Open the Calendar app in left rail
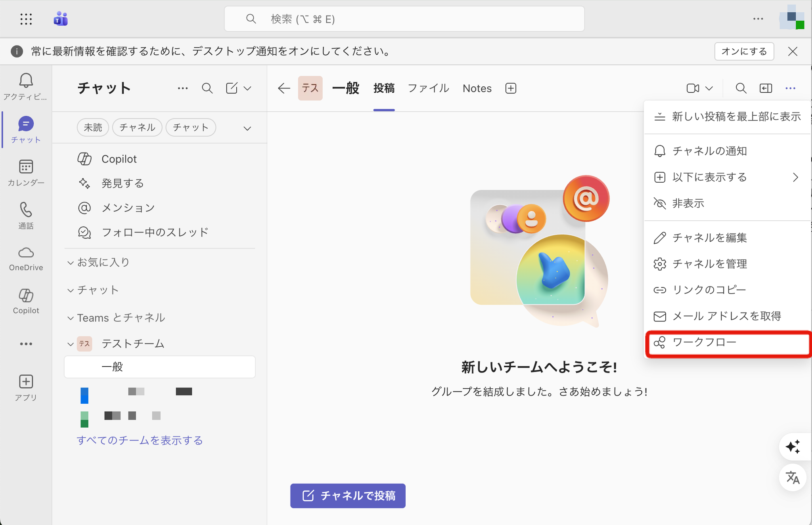Screen dimensions: 812x525 click(26, 167)
